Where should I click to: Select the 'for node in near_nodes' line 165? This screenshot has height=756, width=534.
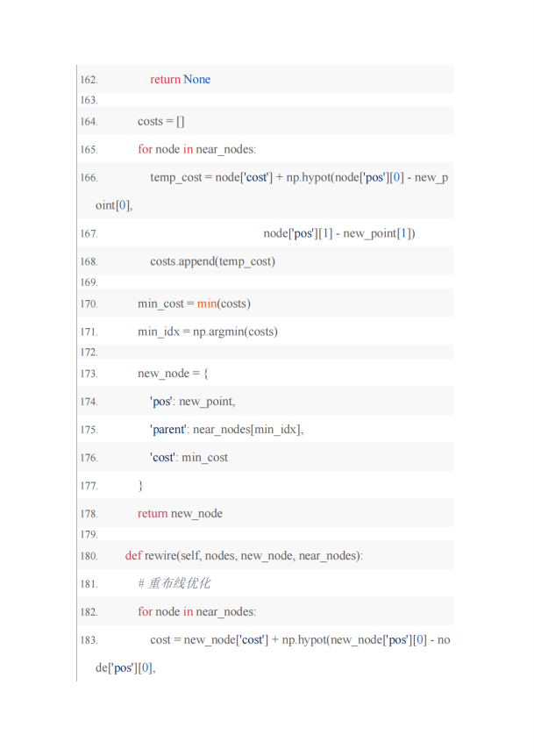(x=196, y=149)
